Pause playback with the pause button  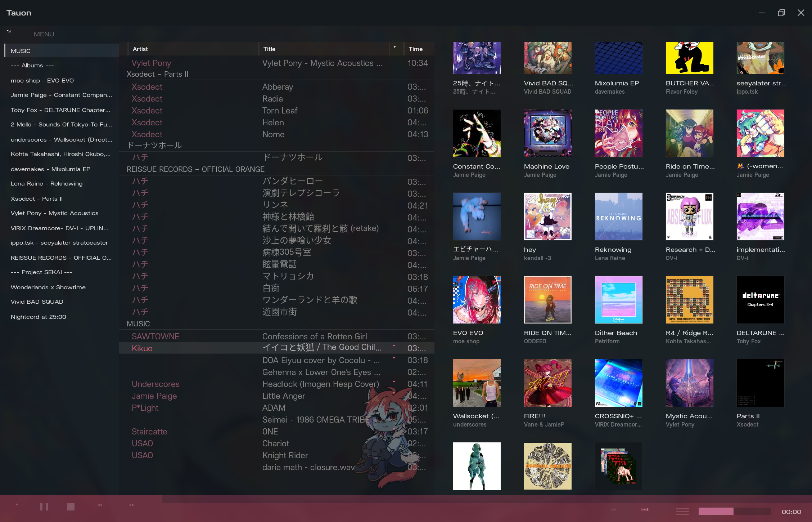coord(44,507)
